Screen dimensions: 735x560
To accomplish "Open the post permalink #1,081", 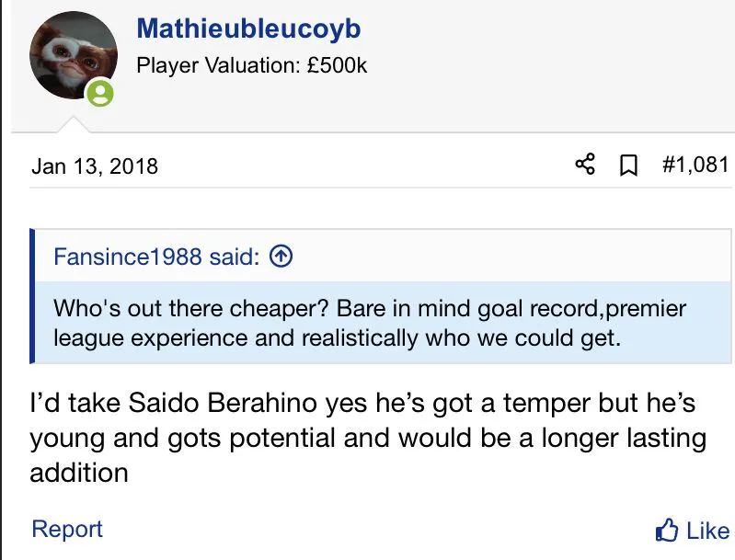I will pos(695,166).
